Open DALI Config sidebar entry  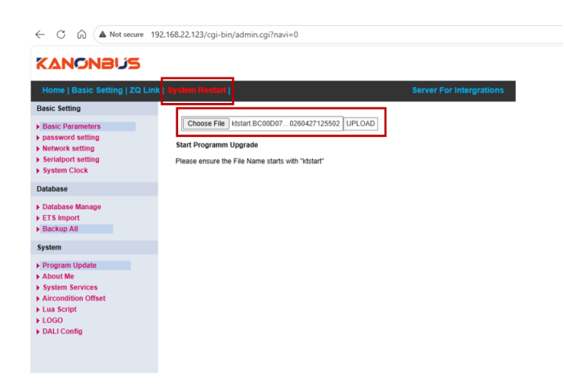pyautogui.click(x=62, y=331)
